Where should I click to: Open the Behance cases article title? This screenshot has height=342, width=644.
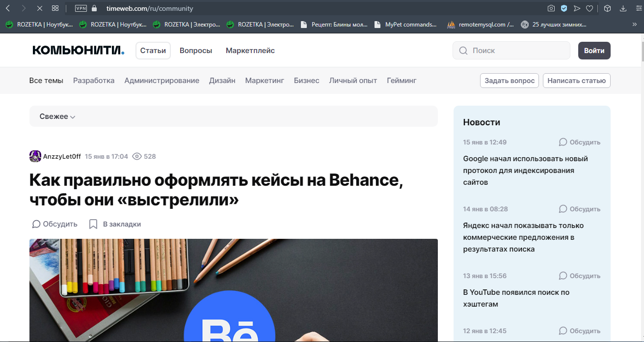click(216, 191)
